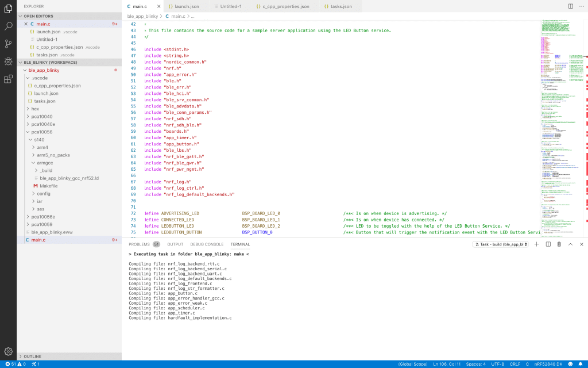Collapse the armgcc folder
The image size is (588, 368).
(45, 163)
